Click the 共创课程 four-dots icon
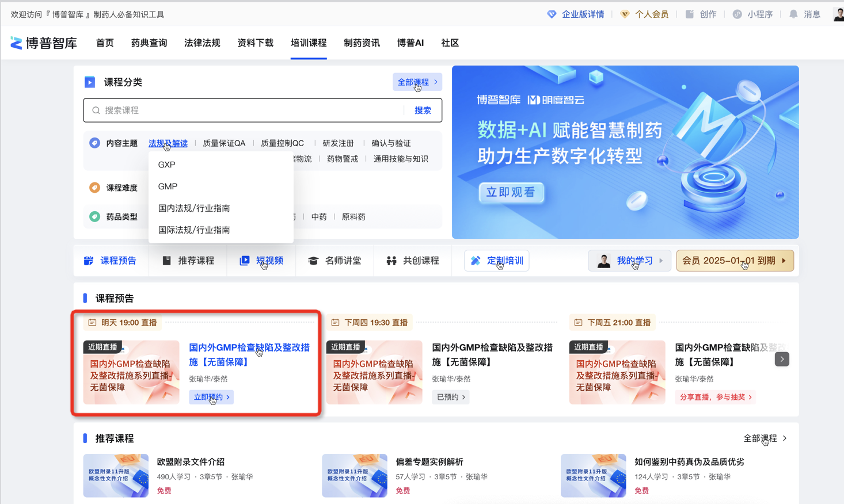 [391, 261]
